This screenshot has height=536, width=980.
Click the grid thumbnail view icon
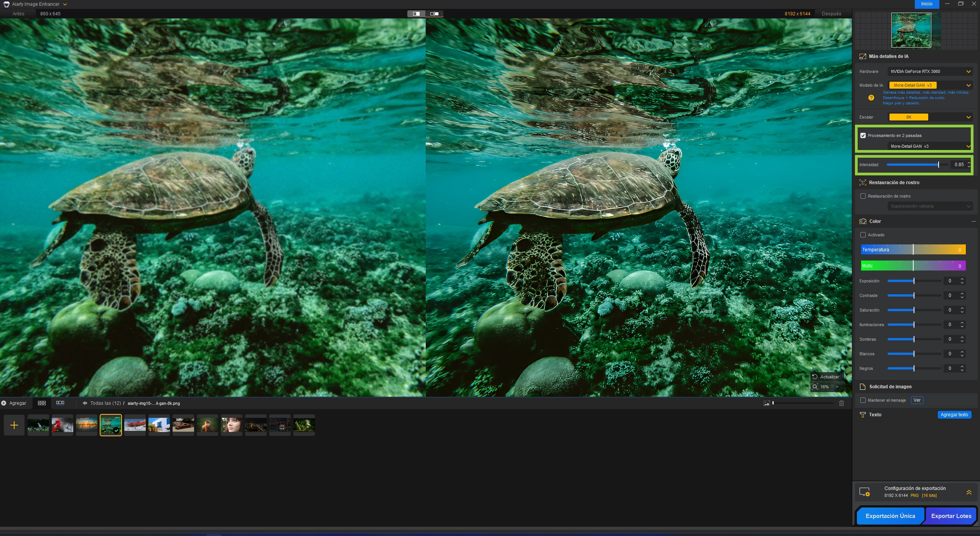pyautogui.click(x=42, y=403)
